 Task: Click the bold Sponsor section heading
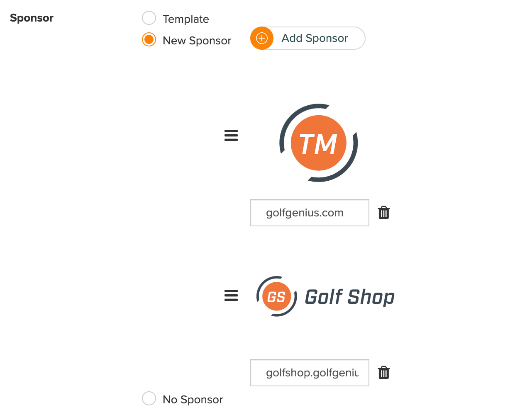point(32,18)
